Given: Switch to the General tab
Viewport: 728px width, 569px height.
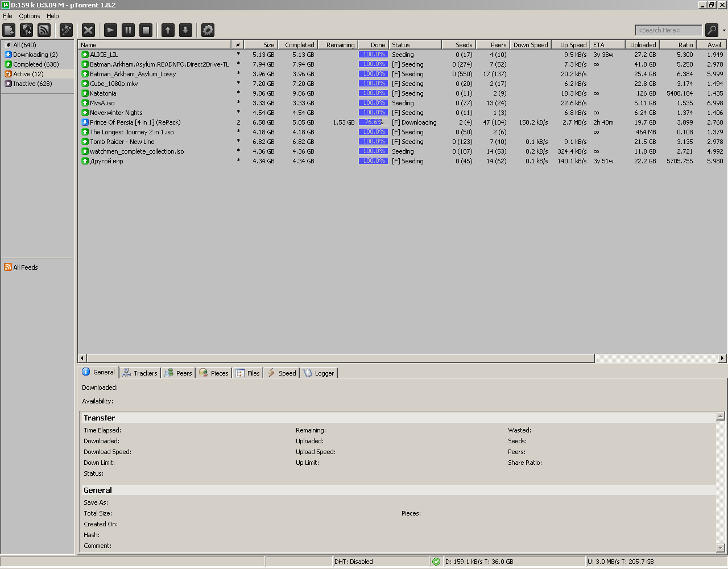Looking at the screenshot, I should (98, 372).
